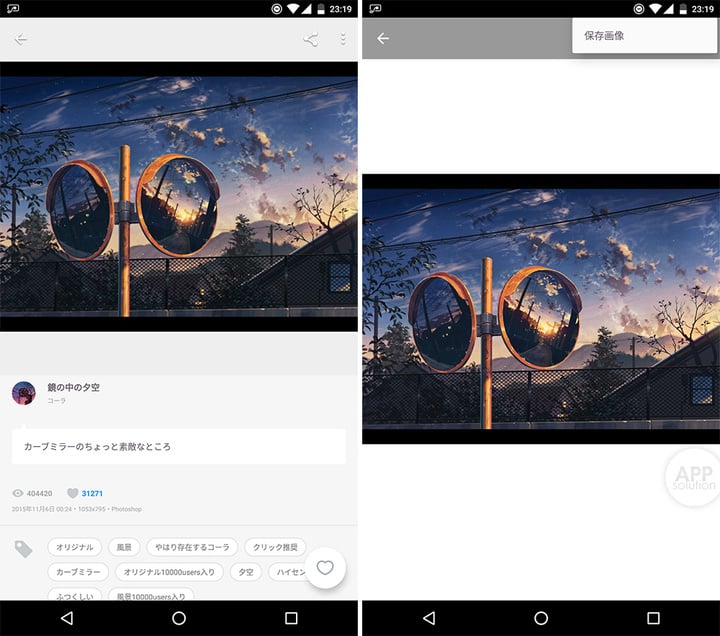Select the tag やはり存在するコーラ

point(192,547)
